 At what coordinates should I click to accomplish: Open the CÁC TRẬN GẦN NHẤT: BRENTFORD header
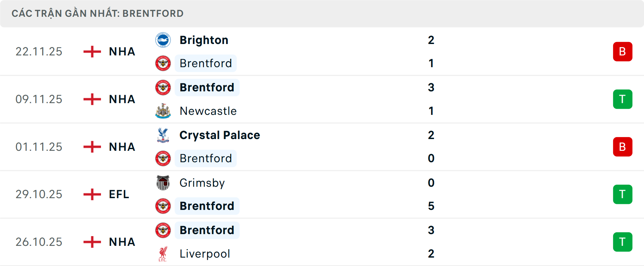97,13
